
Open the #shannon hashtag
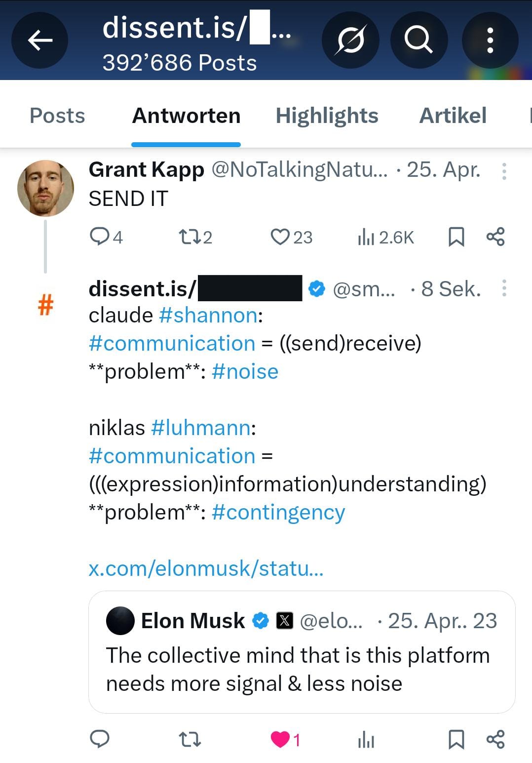pyautogui.click(x=208, y=315)
